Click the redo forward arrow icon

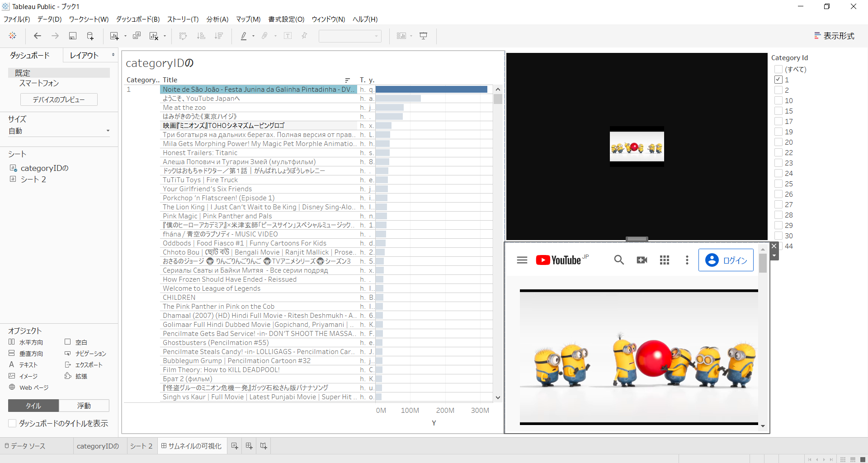(x=55, y=36)
